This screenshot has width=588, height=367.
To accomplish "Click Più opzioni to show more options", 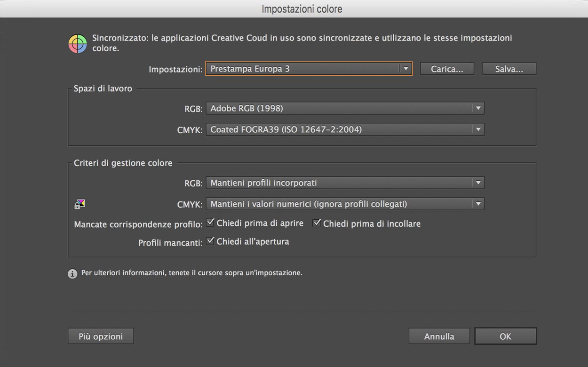I will pyautogui.click(x=100, y=336).
